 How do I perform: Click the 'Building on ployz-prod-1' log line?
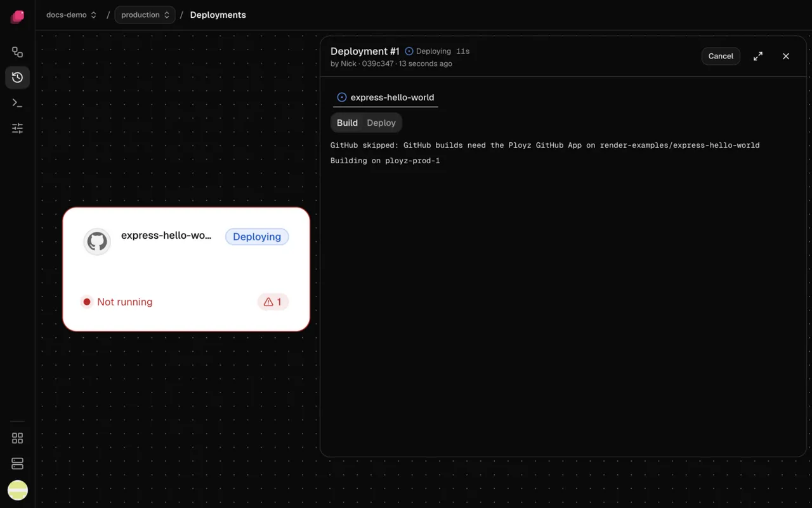[x=385, y=161]
